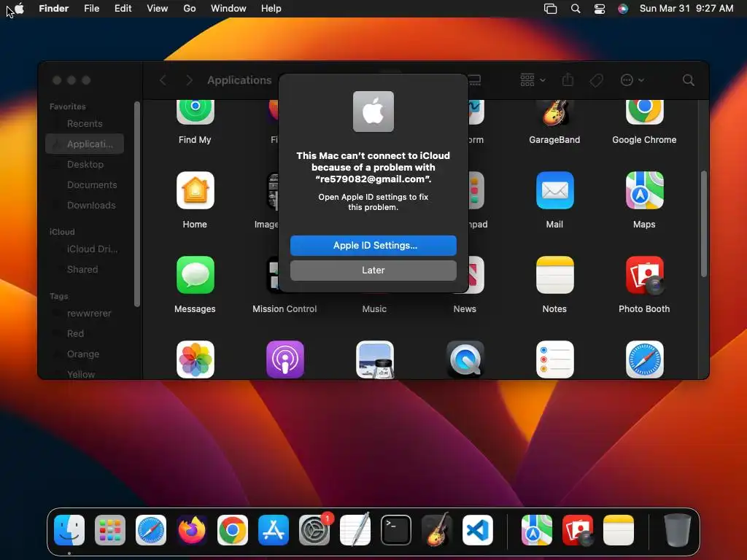Open the More actions dropdown

tap(632, 80)
